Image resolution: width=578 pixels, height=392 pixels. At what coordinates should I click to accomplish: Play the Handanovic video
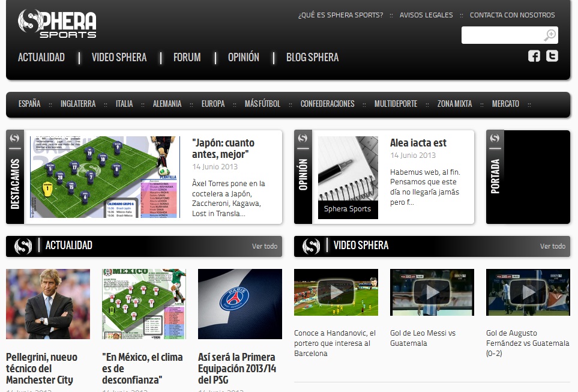click(336, 292)
